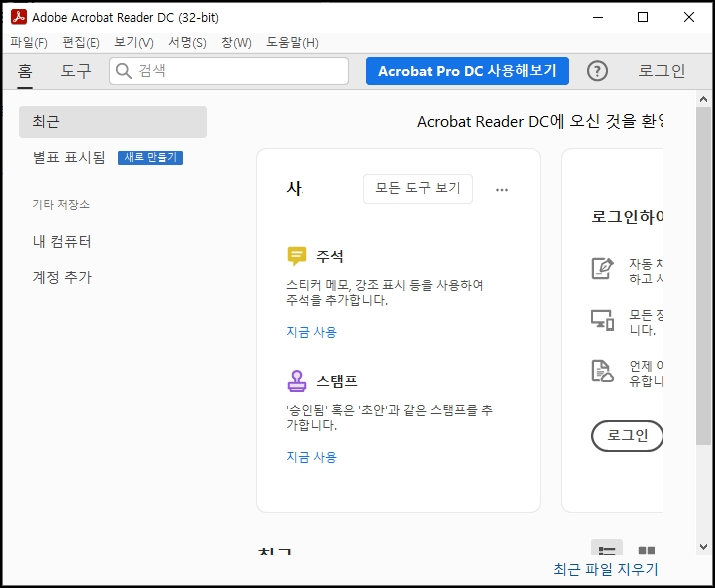Screen dimensions: 715x588
Task: Click the 로그인 link in the top bar
Action: [x=661, y=71]
